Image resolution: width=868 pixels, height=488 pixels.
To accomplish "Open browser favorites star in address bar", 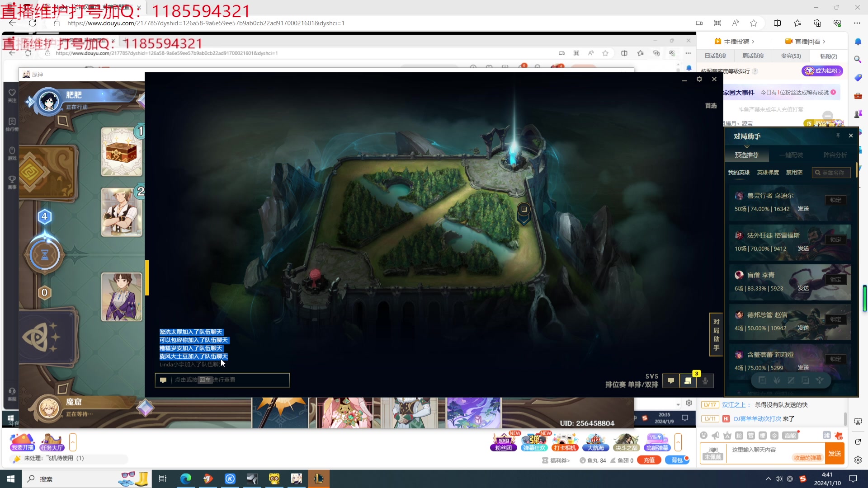I will (x=754, y=23).
